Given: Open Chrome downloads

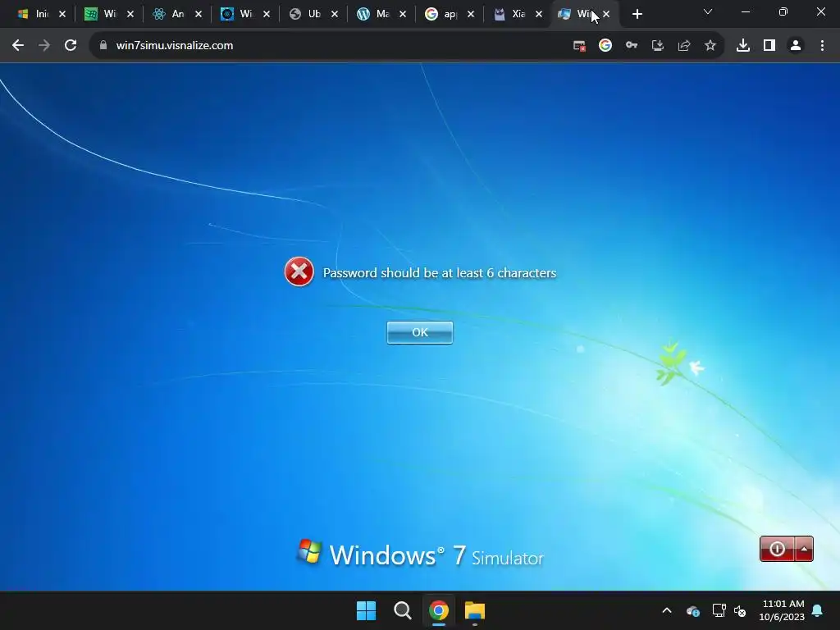Looking at the screenshot, I should coord(743,46).
